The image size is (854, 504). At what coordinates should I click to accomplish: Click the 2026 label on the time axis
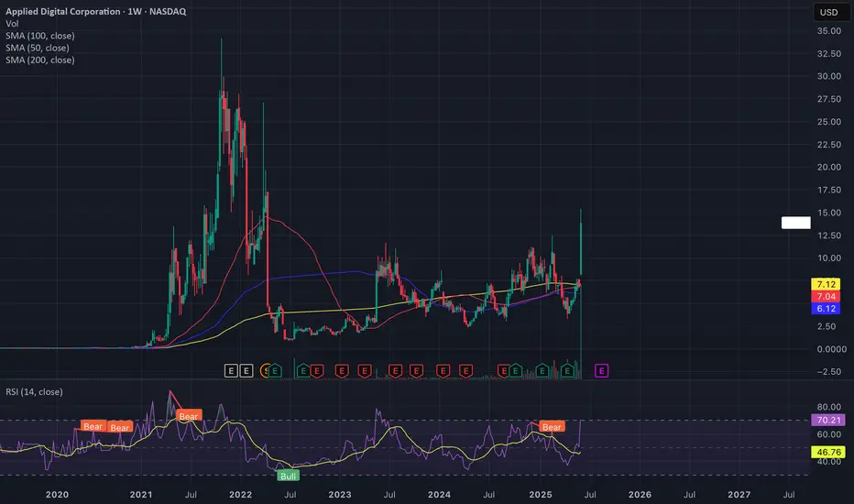[640, 495]
